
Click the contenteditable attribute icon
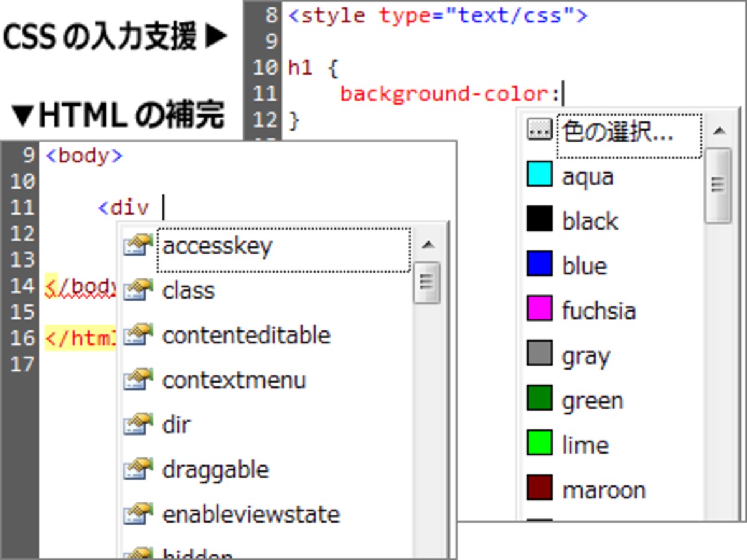(138, 335)
